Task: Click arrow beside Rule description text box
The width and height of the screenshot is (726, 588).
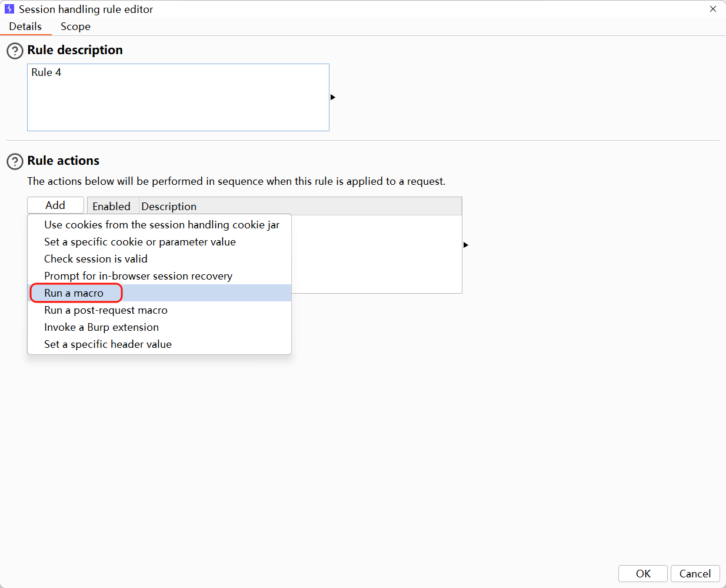Action: coord(332,97)
